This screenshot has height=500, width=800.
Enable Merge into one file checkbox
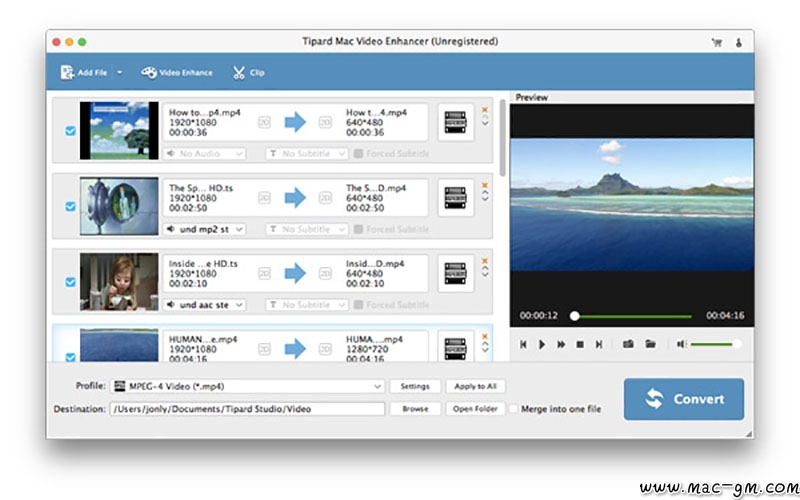pos(513,409)
